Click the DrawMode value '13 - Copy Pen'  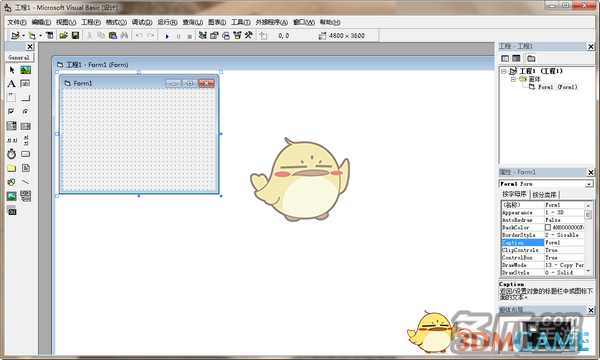tap(564, 265)
